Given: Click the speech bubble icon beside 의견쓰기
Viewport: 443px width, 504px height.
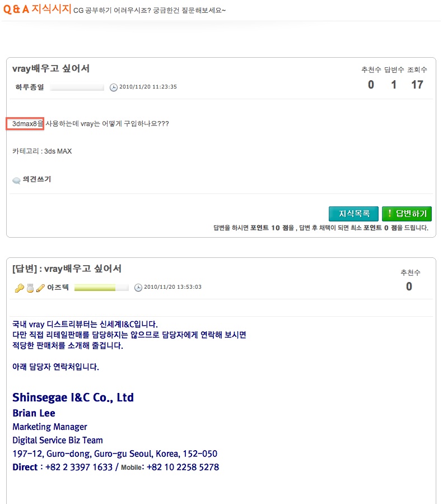Looking at the screenshot, I should click(x=16, y=181).
